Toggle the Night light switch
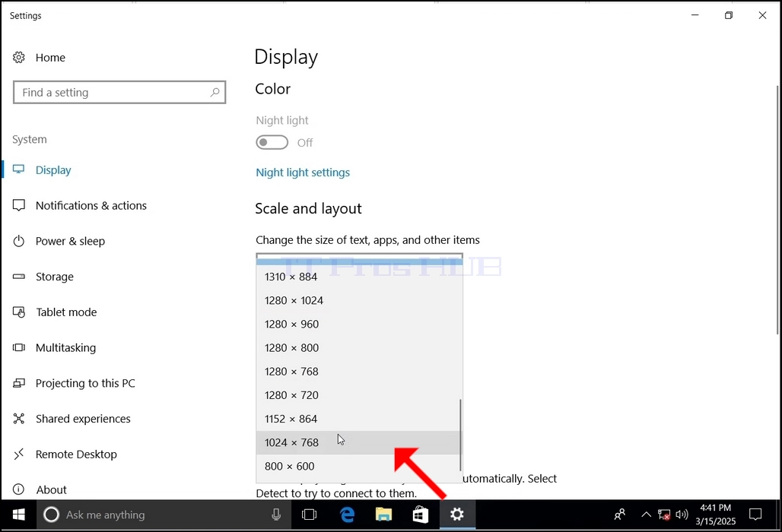Image resolution: width=782 pixels, height=532 pixels. 272,142
